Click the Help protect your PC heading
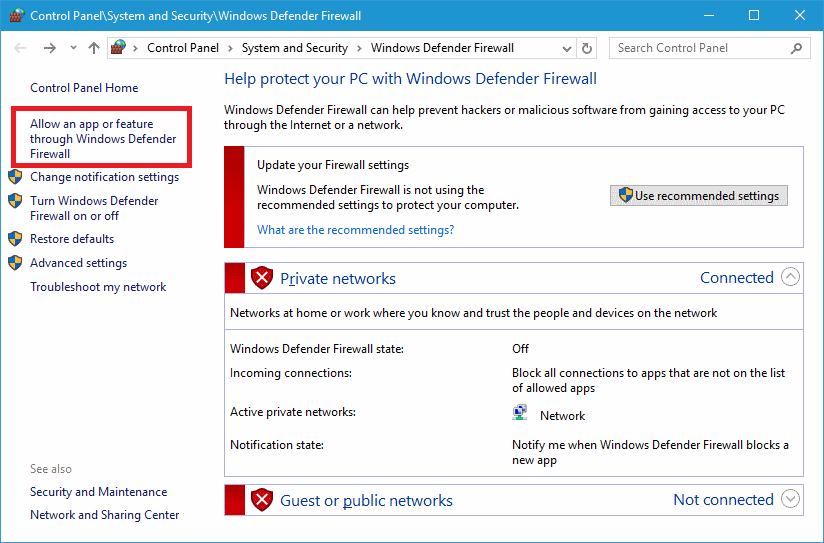824x543 pixels. point(410,79)
